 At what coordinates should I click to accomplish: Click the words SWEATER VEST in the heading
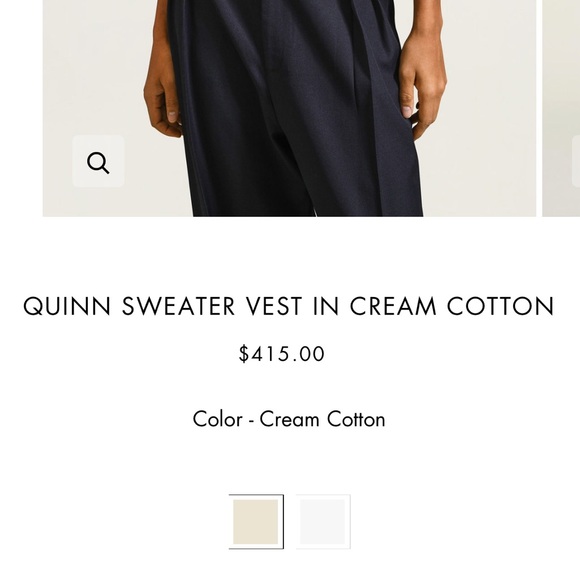pyautogui.click(x=212, y=306)
